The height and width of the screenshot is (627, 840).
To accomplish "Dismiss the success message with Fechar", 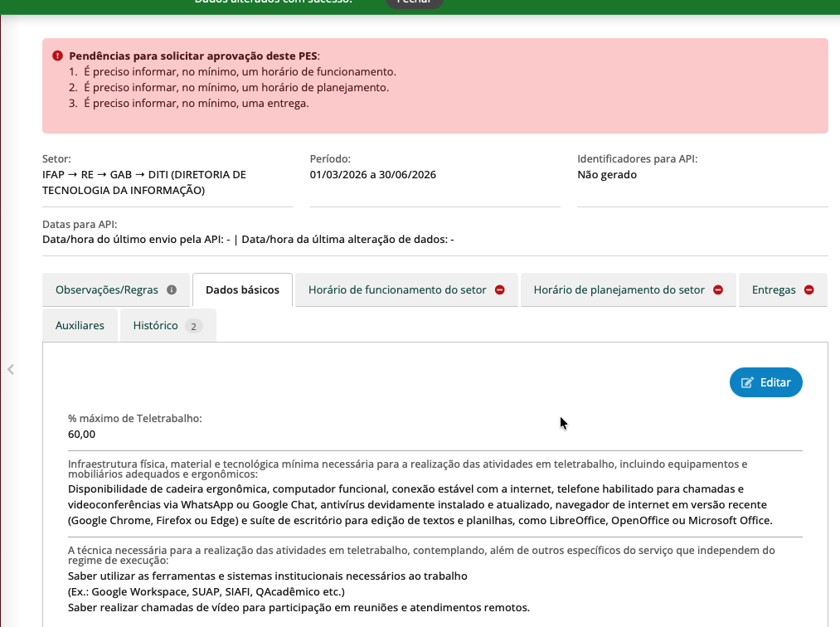I will pyautogui.click(x=414, y=2).
